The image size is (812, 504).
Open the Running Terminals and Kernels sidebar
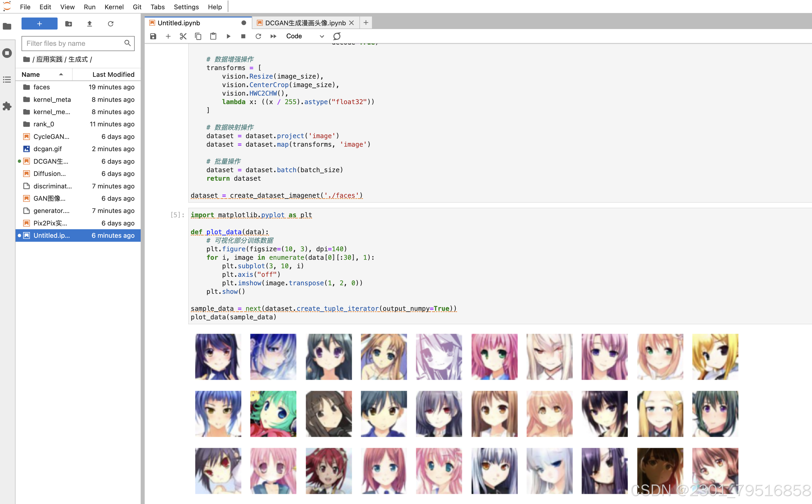point(7,53)
